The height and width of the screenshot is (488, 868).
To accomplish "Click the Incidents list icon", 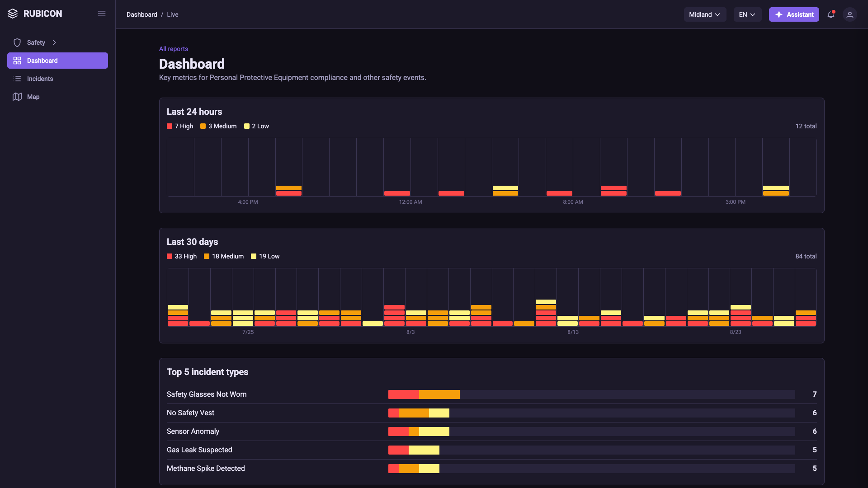I will tap(17, 79).
